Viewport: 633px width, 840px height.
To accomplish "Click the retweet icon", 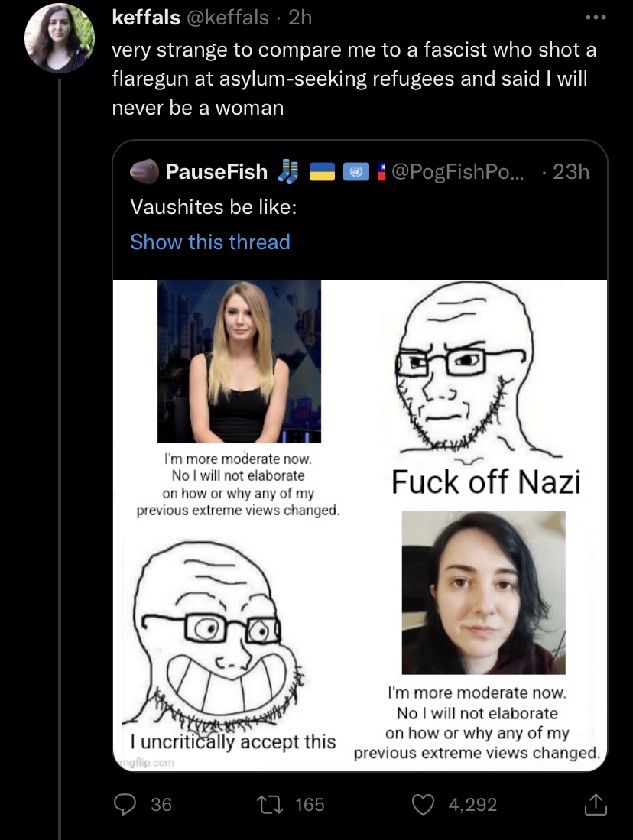I will [x=270, y=804].
